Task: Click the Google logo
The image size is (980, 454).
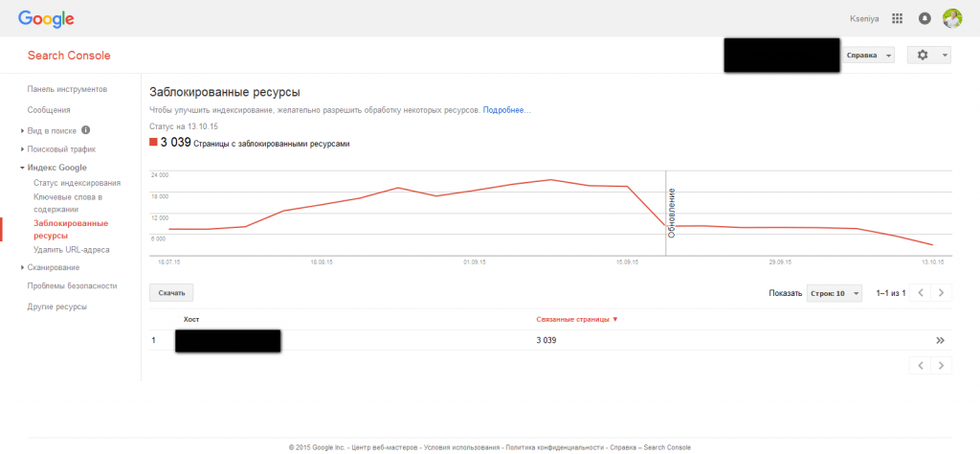Action: click(x=46, y=19)
